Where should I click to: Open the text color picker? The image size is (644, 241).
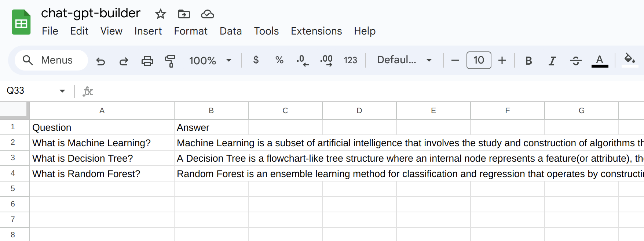coord(600,61)
